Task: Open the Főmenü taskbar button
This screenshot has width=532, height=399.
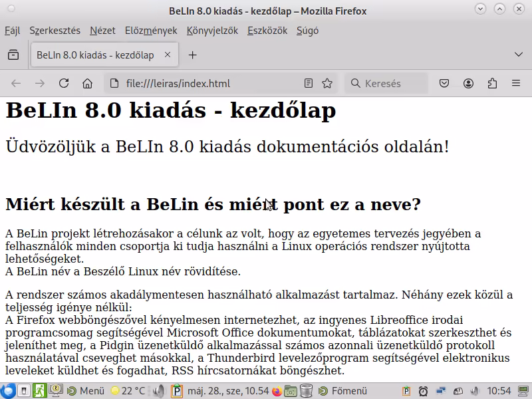Action: pyautogui.click(x=342, y=391)
